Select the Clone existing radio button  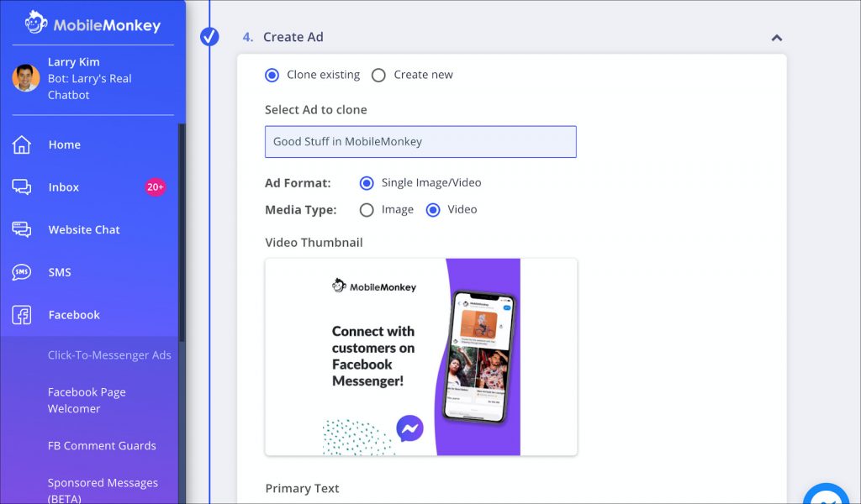pos(272,75)
